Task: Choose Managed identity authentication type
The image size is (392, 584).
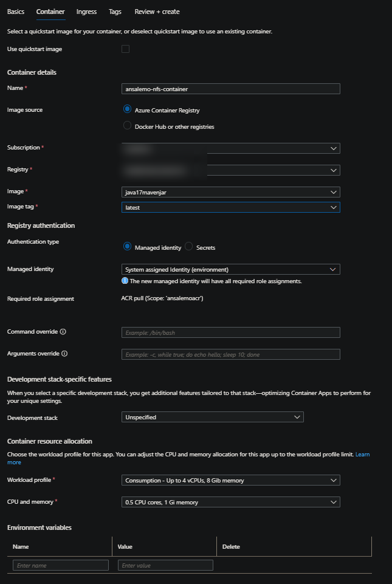Action: (127, 247)
